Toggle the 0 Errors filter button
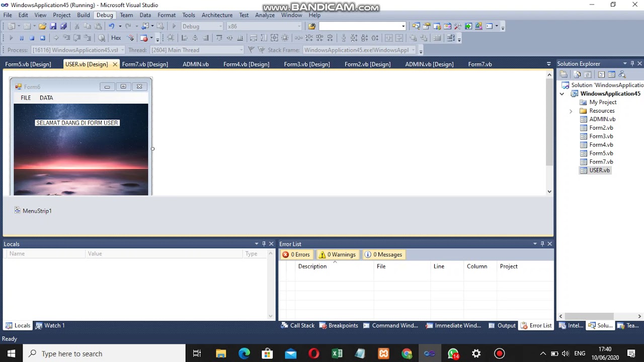The image size is (644, 362). point(296,254)
